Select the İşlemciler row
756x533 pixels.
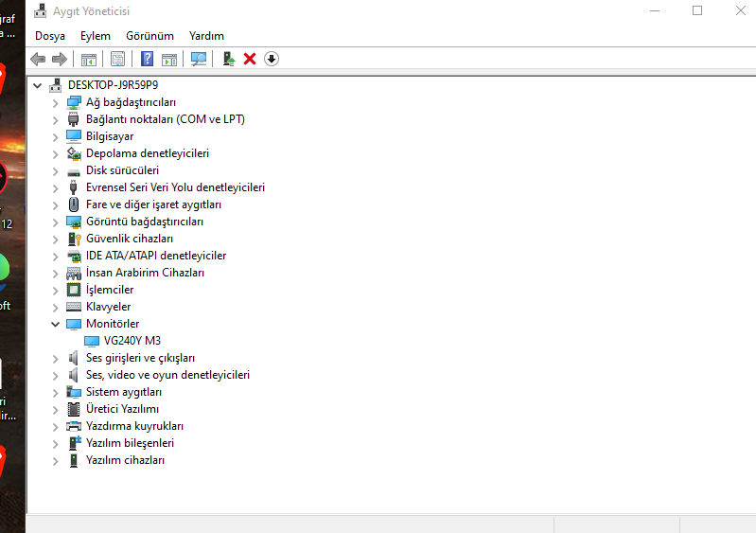tap(110, 290)
